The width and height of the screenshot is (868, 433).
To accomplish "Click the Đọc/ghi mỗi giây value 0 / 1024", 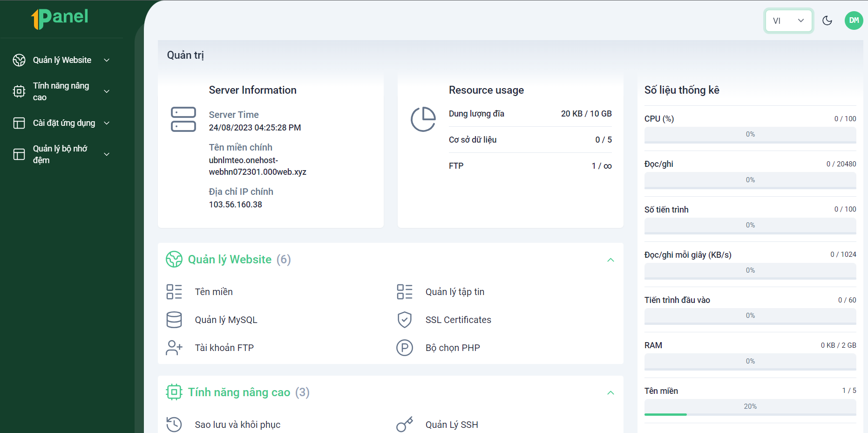I will [x=843, y=254].
